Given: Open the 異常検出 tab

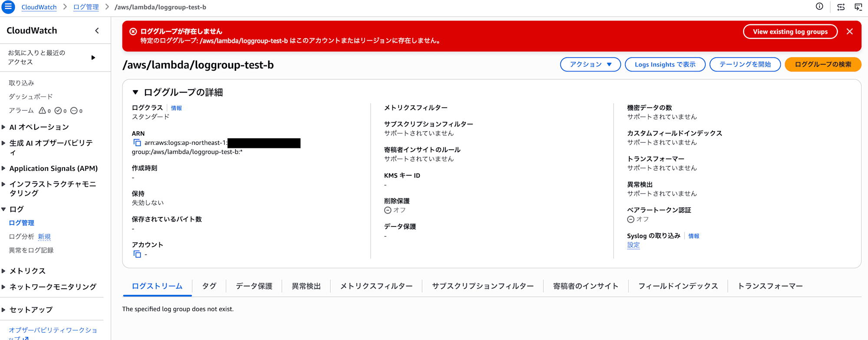Looking at the screenshot, I should [x=306, y=286].
